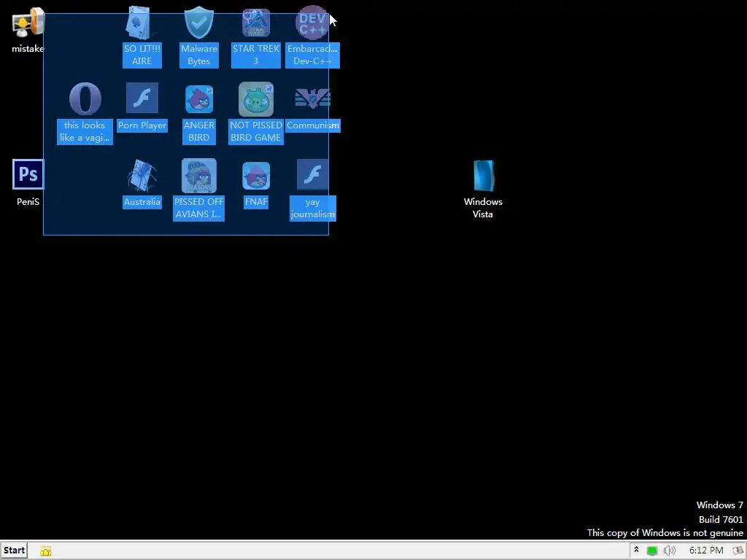Click the green tray status icon
Image resolution: width=747 pixels, height=560 pixels.
[x=652, y=551]
